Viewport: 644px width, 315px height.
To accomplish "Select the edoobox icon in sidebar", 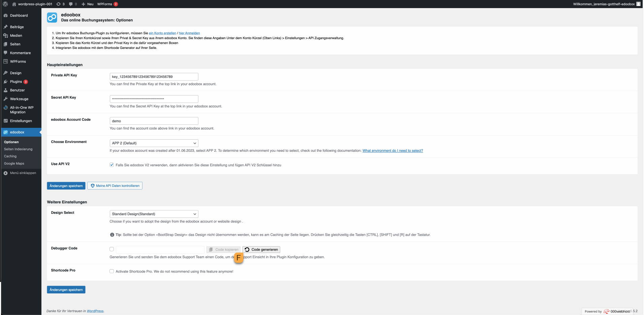I will click(x=6, y=132).
